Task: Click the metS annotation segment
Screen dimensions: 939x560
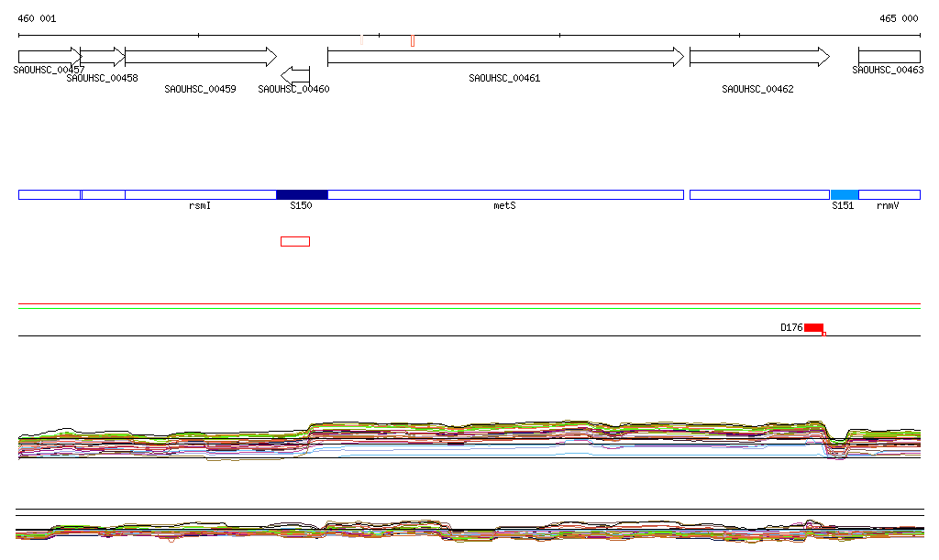Action: [505, 194]
